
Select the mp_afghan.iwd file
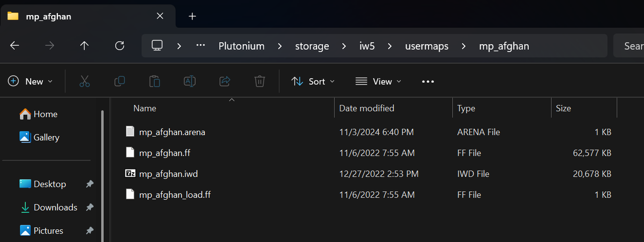[x=168, y=174]
